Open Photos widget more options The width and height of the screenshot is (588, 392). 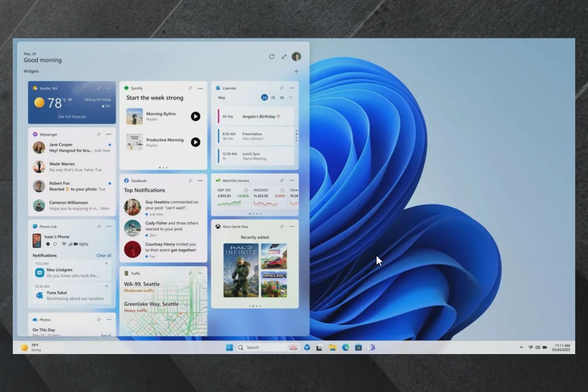109,319
